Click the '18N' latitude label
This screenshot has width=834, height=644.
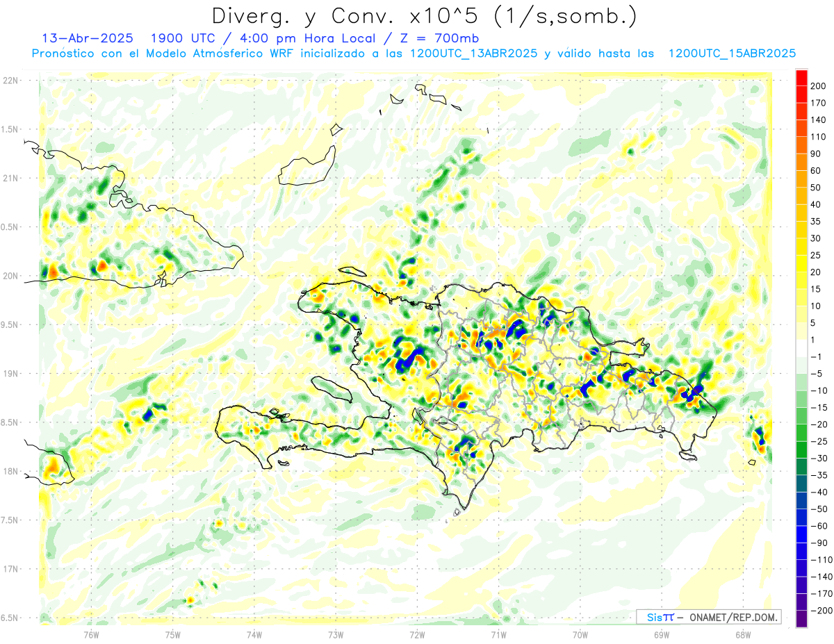point(10,471)
